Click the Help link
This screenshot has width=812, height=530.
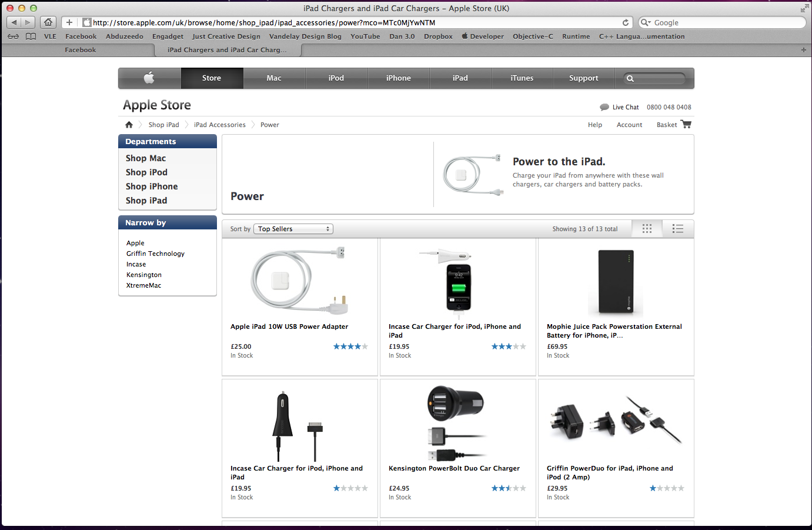pyautogui.click(x=595, y=125)
